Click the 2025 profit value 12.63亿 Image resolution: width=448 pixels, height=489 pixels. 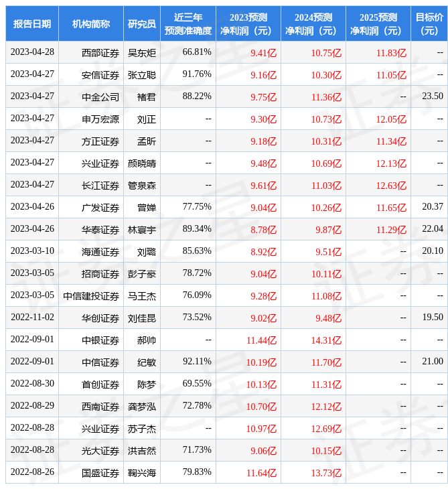coord(391,186)
